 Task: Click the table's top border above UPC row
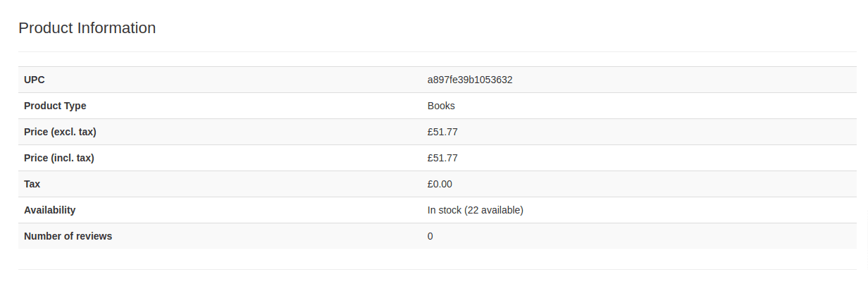click(437, 66)
